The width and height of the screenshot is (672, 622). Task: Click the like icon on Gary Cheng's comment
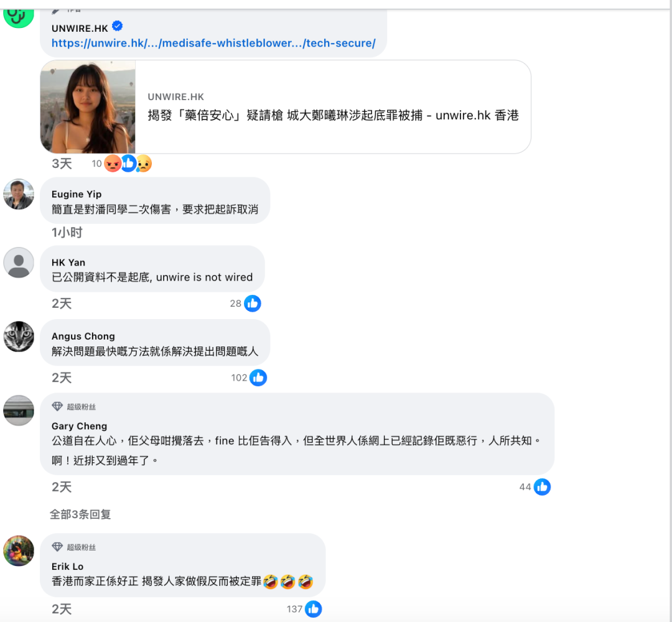(x=542, y=487)
